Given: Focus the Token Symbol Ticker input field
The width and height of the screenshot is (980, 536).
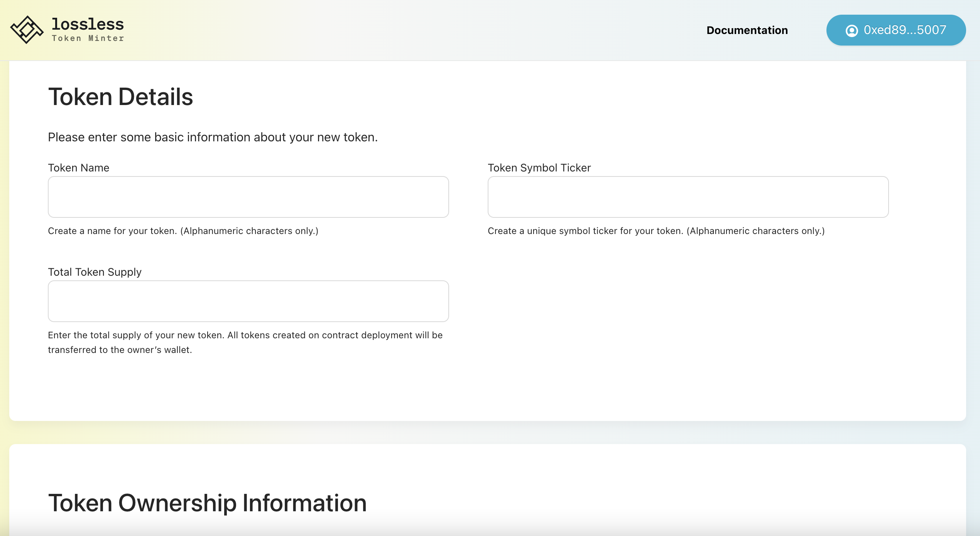Looking at the screenshot, I should tap(688, 197).
